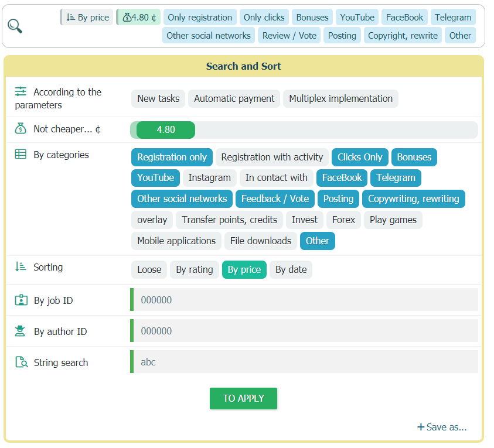
Task: Click the 4.80 price slider handle
Action: click(166, 130)
